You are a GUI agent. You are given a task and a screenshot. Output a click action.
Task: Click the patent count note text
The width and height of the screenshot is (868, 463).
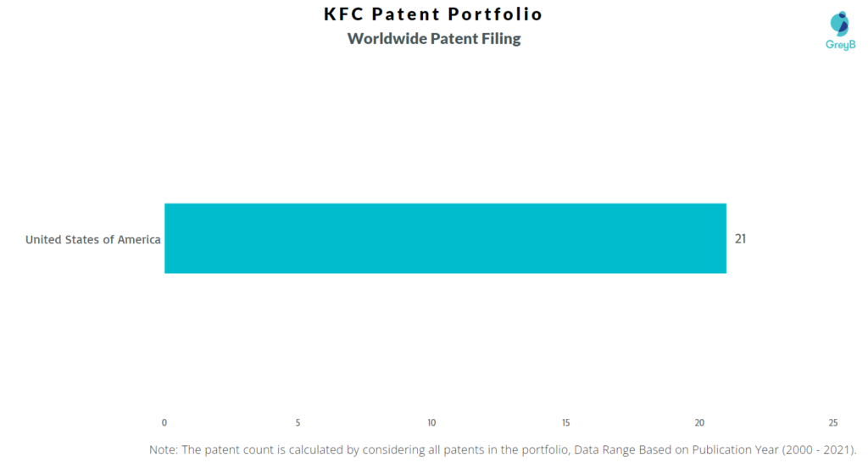(503, 449)
